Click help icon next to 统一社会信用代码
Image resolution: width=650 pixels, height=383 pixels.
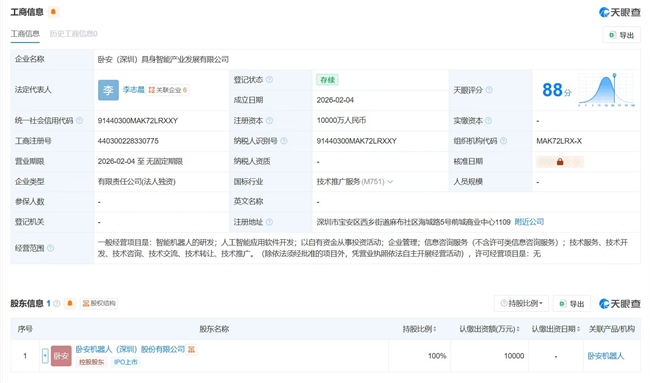pos(79,121)
